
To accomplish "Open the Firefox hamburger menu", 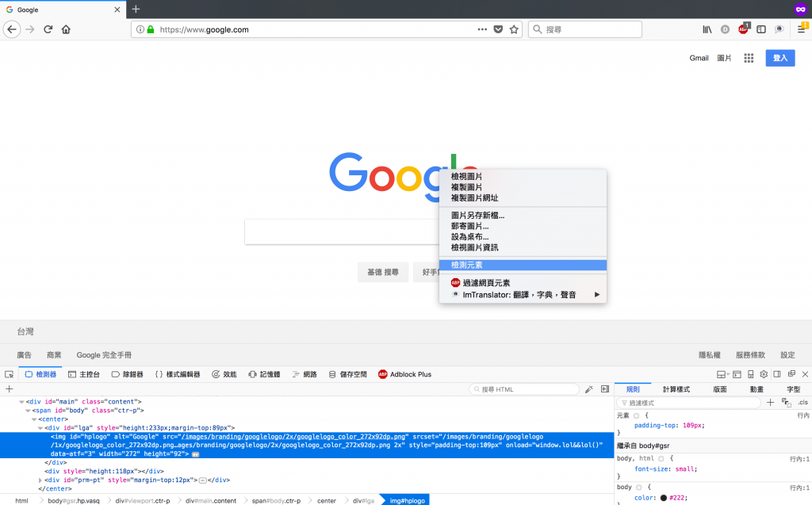I will pyautogui.click(x=802, y=29).
